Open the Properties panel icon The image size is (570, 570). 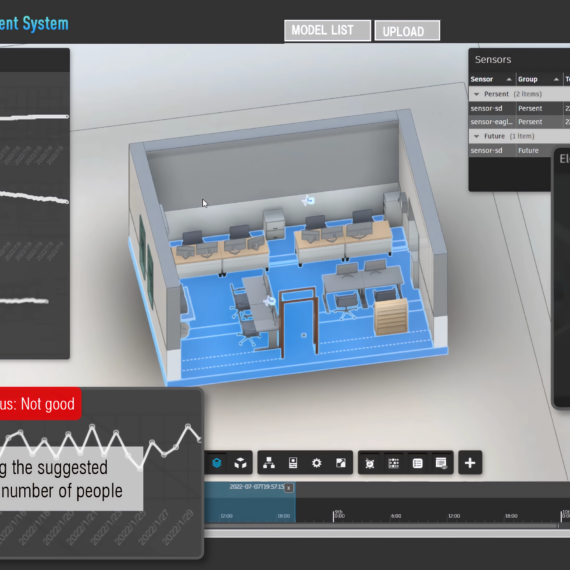pos(293,463)
